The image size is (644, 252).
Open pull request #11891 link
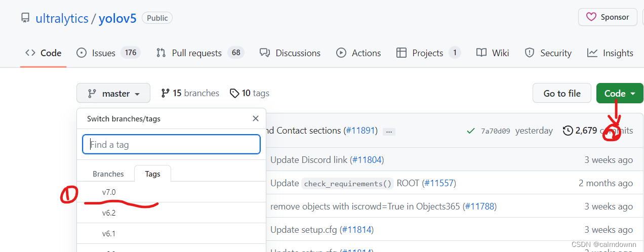pyautogui.click(x=360, y=131)
